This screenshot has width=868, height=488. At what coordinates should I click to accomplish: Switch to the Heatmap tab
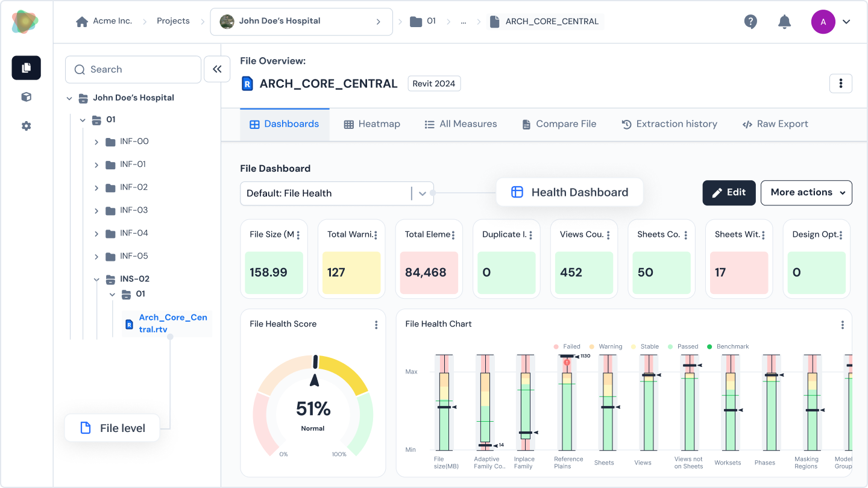pos(372,124)
